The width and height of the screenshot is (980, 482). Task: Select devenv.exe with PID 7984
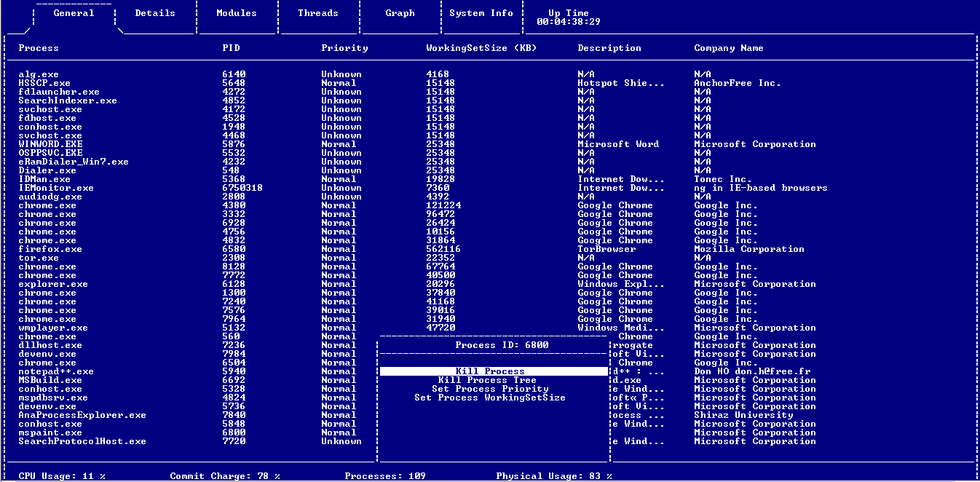coord(47,354)
